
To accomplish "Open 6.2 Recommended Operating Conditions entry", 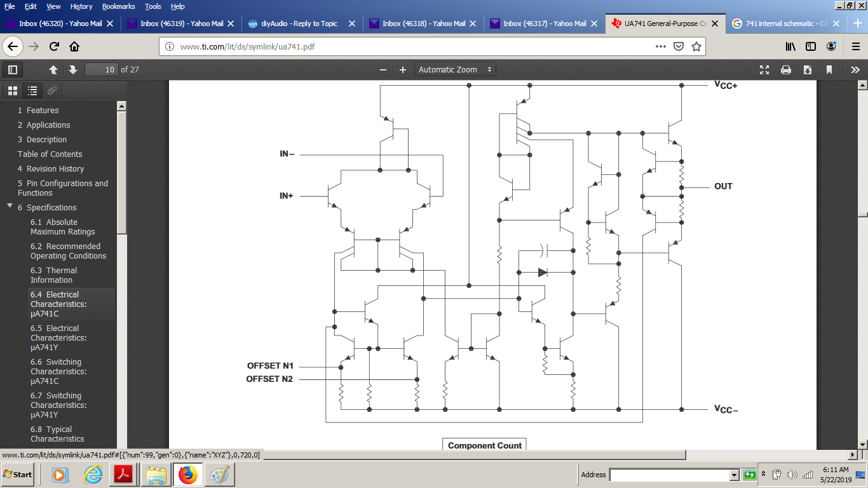I will point(69,251).
